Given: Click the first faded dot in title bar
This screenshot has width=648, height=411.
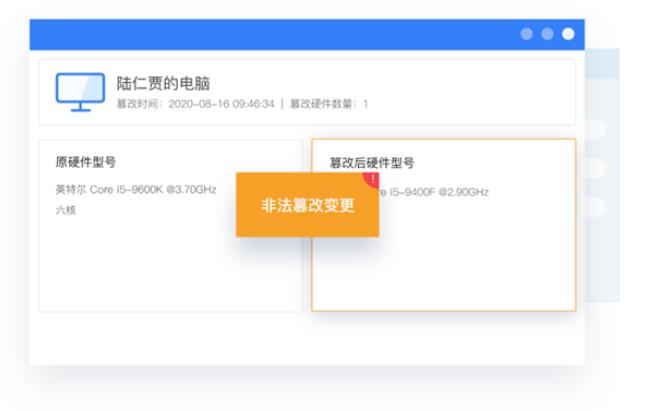Looking at the screenshot, I should click(526, 34).
